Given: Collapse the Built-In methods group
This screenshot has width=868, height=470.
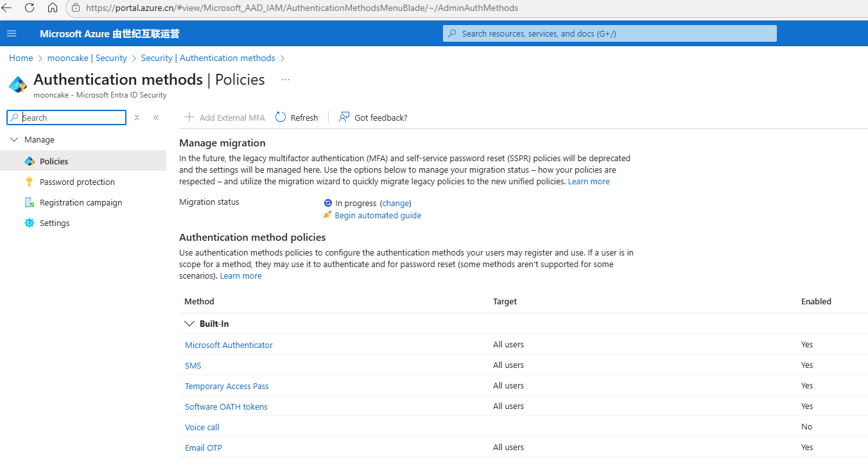Looking at the screenshot, I should [189, 324].
